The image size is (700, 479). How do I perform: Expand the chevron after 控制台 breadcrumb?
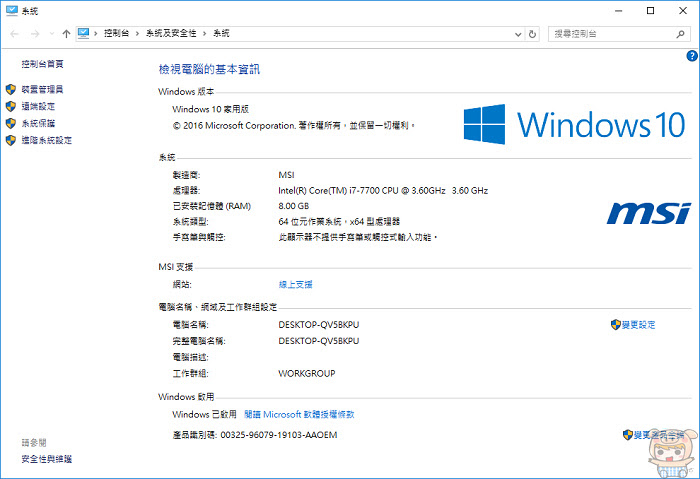pos(137,33)
